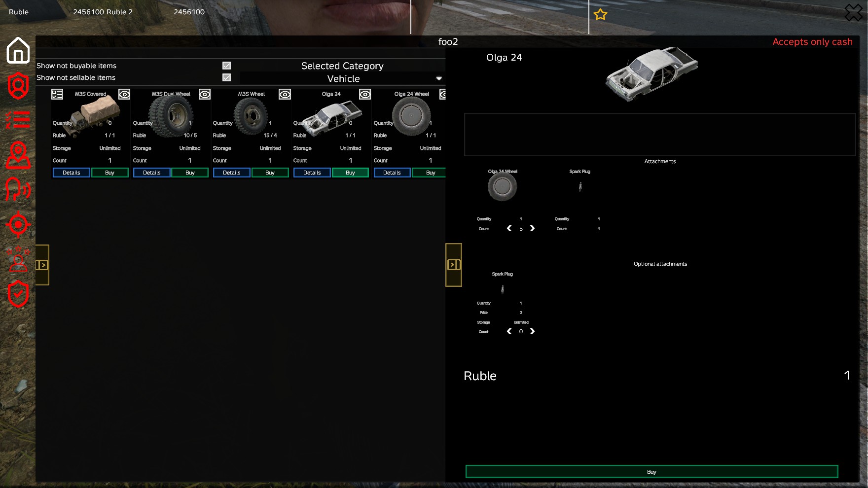Open the shield checkmark icon
868x488 pixels.
[x=18, y=294]
